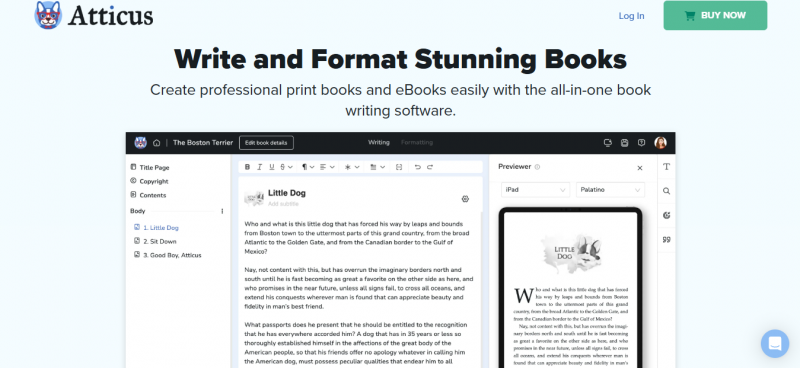The image size is (800, 368).
Task: Open the insert element dropdown beside the asterisk
Action: coord(377,167)
